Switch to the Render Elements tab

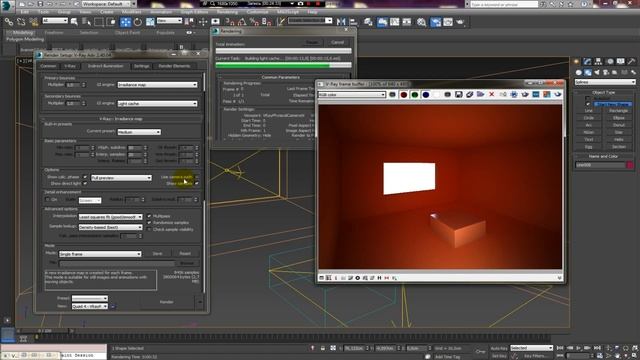(x=174, y=66)
